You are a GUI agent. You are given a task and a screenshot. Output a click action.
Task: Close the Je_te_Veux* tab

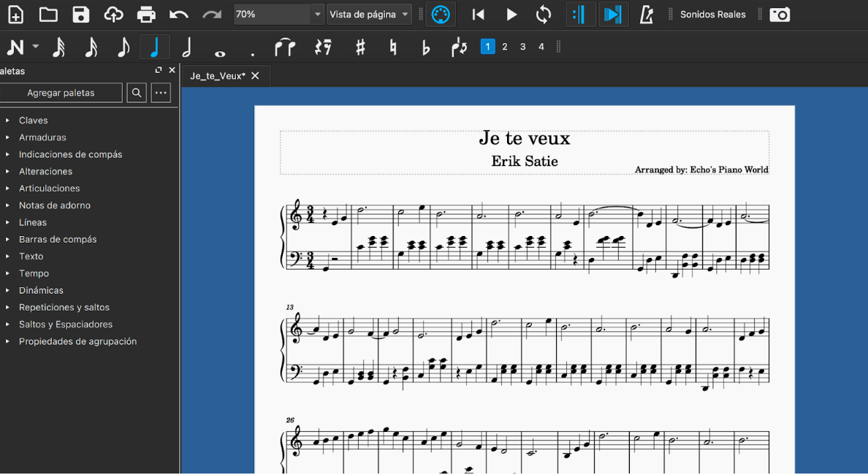coord(255,76)
